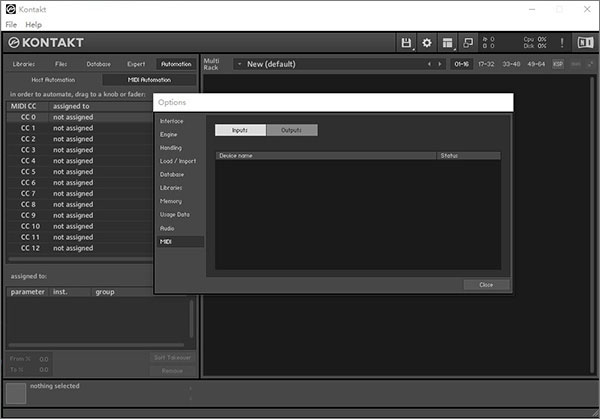Click the Soft Takeover button
Screen dimensions: 600x419
click(172, 358)
